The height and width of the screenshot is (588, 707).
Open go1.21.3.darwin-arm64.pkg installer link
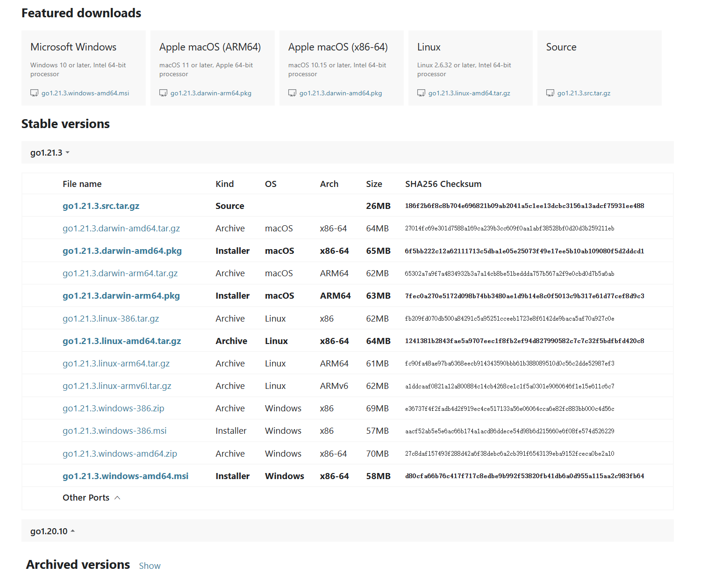[x=121, y=296]
